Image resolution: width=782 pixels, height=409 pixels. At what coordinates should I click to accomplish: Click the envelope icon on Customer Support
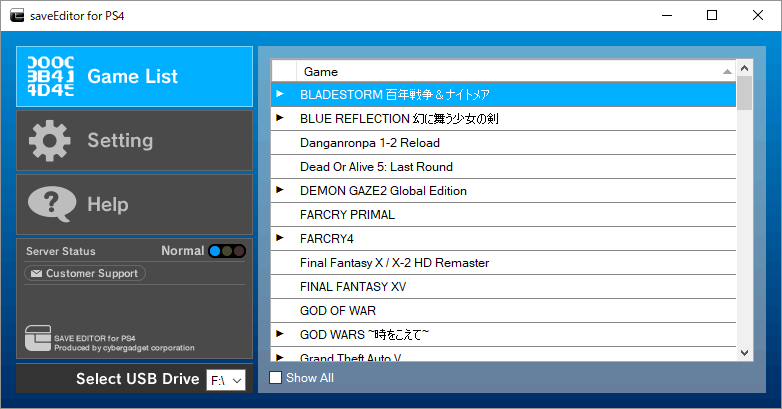35,273
